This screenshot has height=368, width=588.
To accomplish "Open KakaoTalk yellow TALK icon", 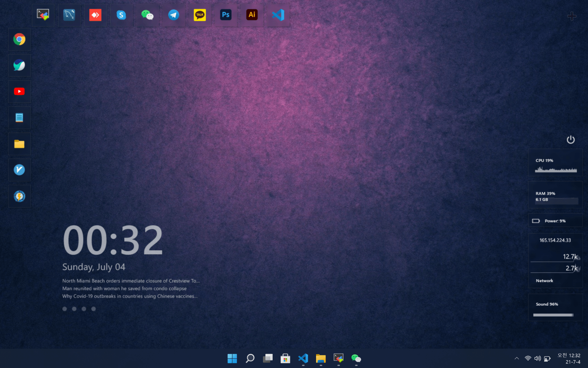I will point(200,15).
